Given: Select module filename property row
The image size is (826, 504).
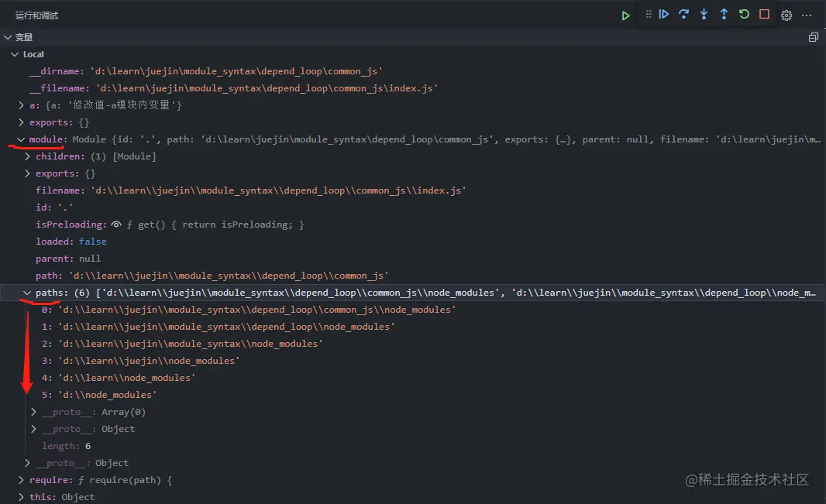Looking at the screenshot, I should point(413,190).
